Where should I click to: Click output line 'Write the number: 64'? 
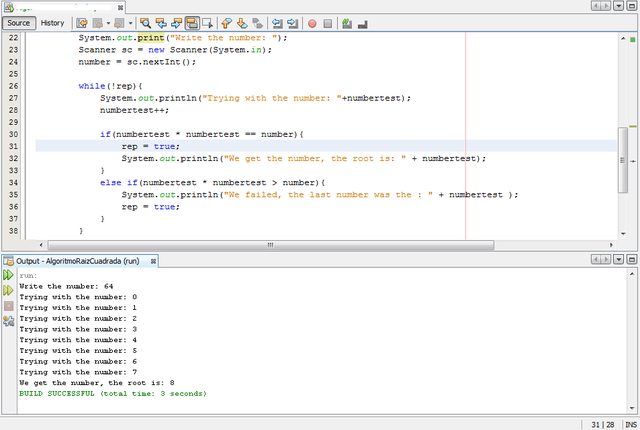click(x=66, y=286)
